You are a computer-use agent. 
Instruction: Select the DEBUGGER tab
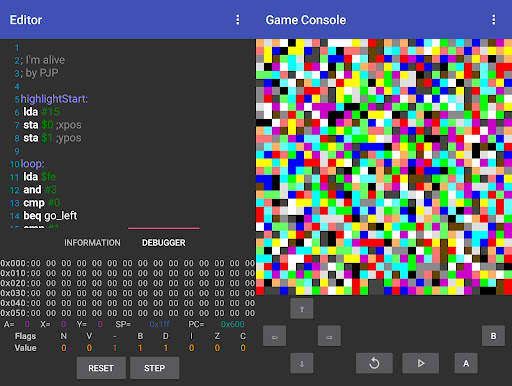click(164, 243)
